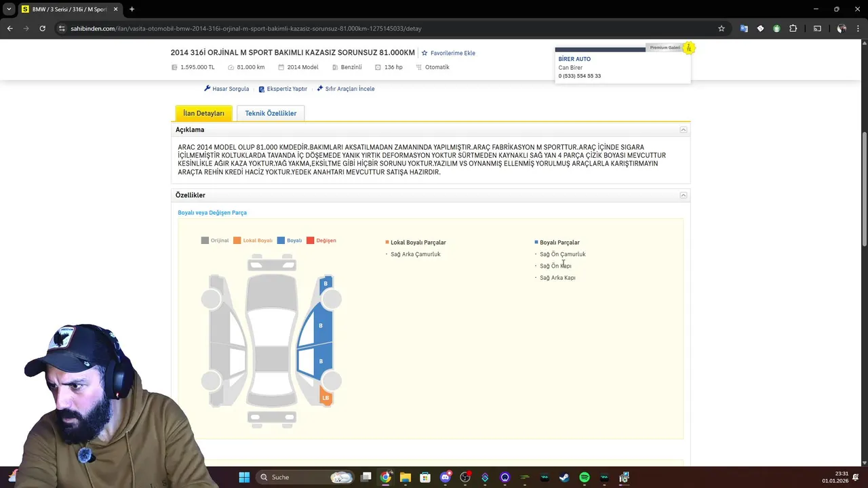Click the site info icon in address bar
Viewport: 868px width, 488px height.
coord(62,28)
